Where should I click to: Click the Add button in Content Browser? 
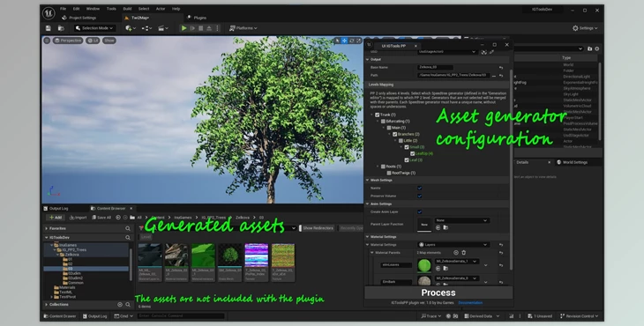pyautogui.click(x=56, y=218)
